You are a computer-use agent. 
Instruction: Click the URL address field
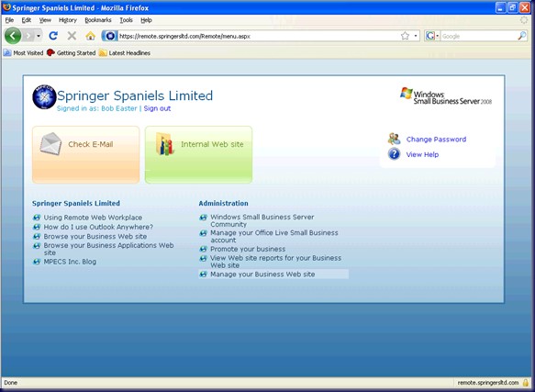click(x=259, y=36)
